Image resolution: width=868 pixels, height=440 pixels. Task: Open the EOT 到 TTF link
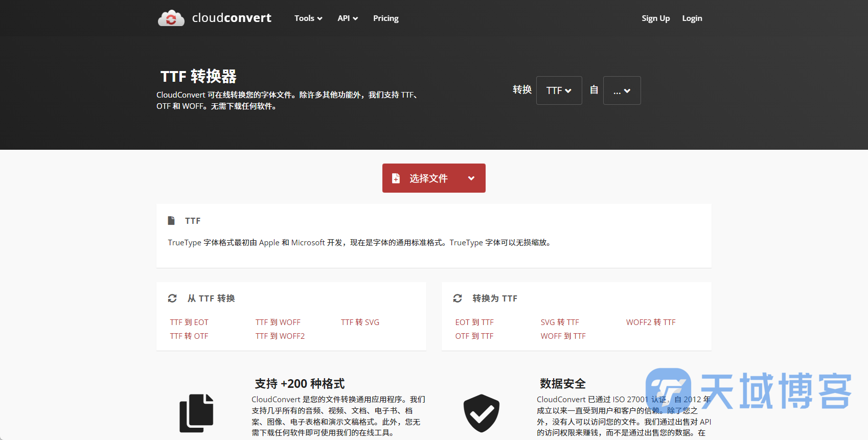coord(474,322)
